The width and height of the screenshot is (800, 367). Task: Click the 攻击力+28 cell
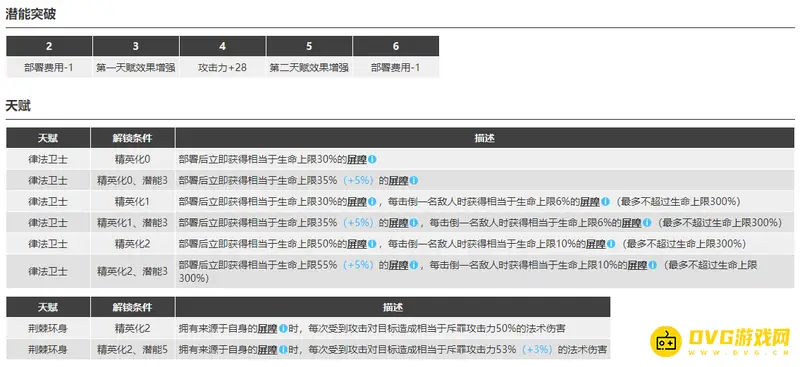(x=222, y=67)
